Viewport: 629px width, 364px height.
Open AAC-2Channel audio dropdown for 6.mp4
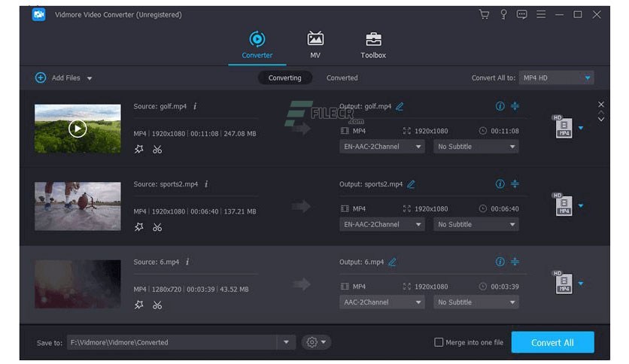[382, 302]
